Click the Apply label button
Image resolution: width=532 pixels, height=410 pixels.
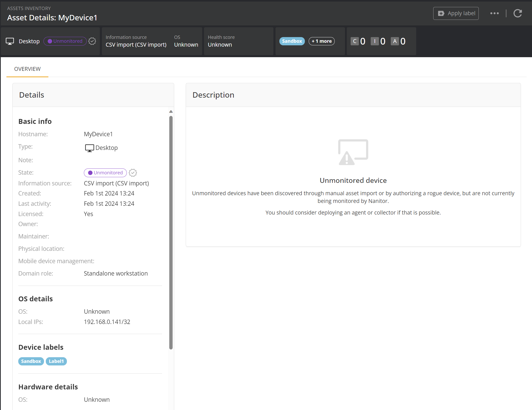(x=456, y=13)
